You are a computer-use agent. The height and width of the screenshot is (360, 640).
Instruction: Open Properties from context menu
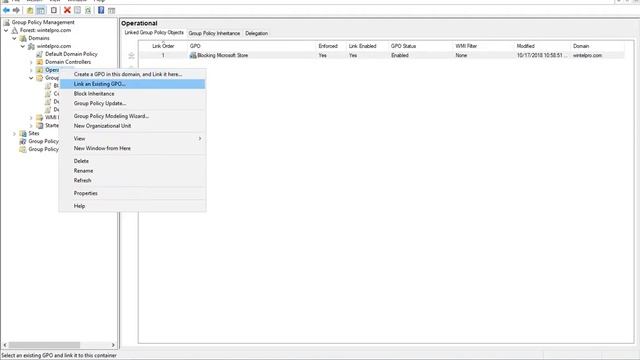(x=133, y=193)
